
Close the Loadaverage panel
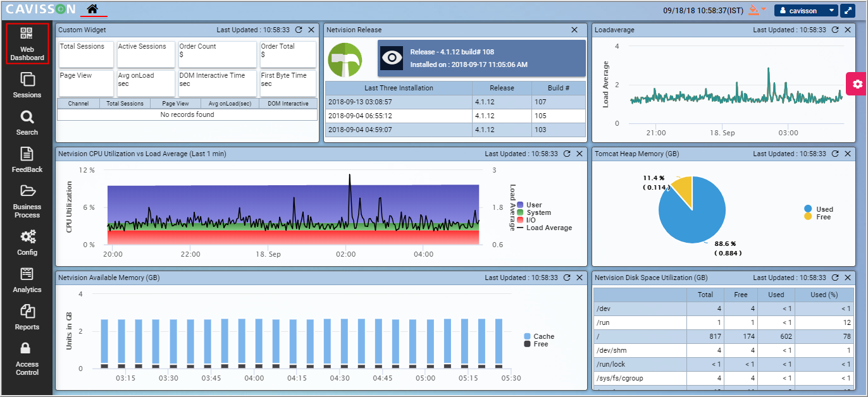[x=848, y=30]
